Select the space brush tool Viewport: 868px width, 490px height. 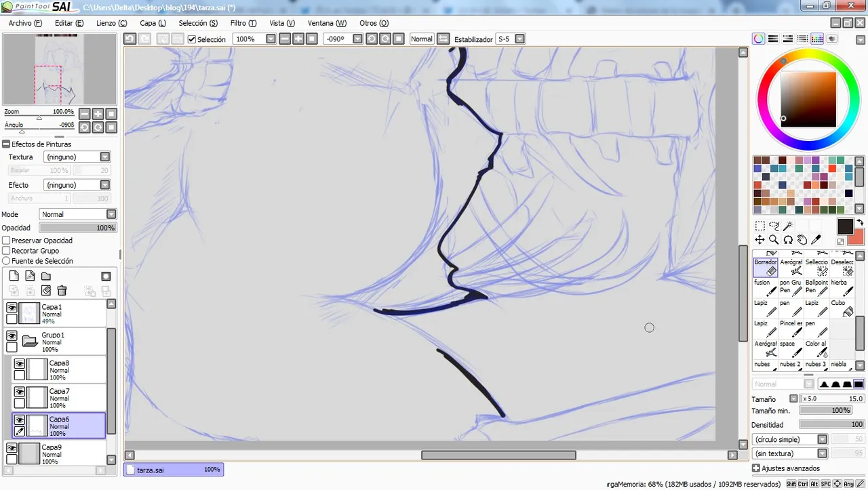(791, 349)
